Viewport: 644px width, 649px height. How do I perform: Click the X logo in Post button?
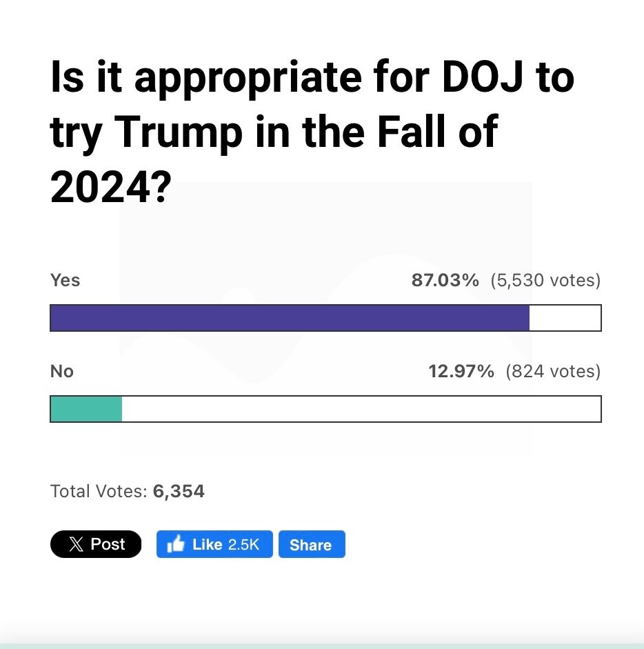pos(76,544)
